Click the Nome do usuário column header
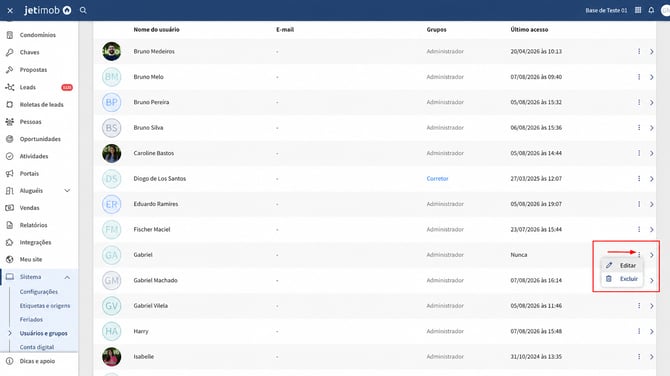 [x=156, y=29]
